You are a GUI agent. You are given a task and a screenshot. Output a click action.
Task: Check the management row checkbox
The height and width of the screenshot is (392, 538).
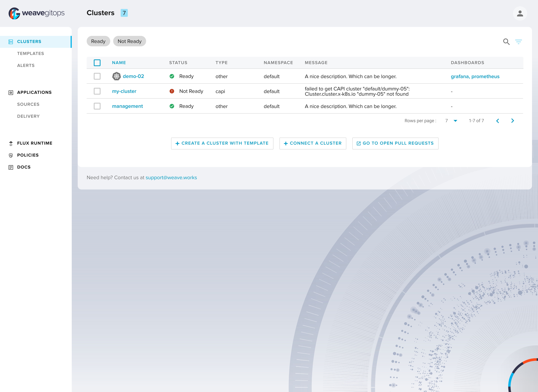coord(97,106)
